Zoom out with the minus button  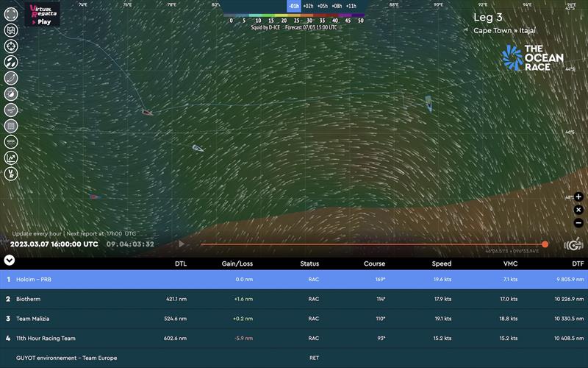click(x=578, y=223)
